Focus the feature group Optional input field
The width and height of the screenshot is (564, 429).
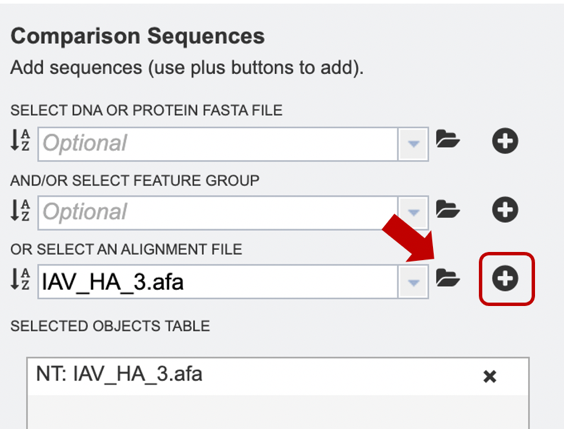(x=218, y=213)
